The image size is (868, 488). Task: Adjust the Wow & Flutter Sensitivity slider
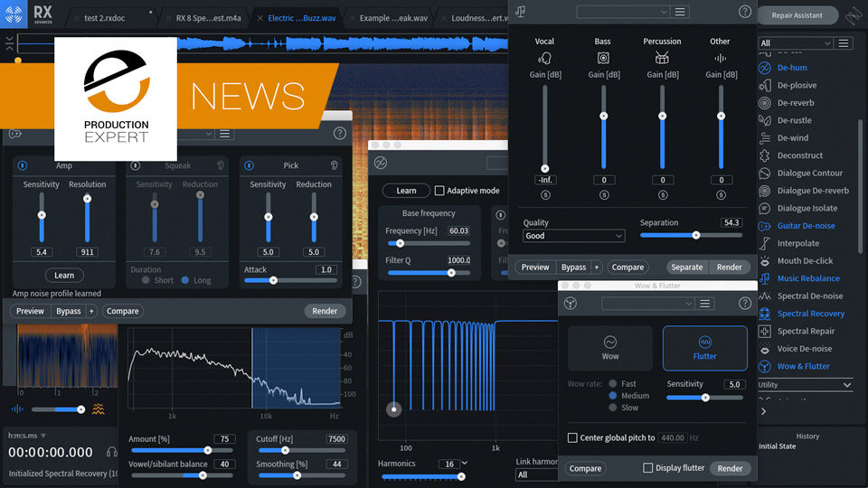point(705,398)
